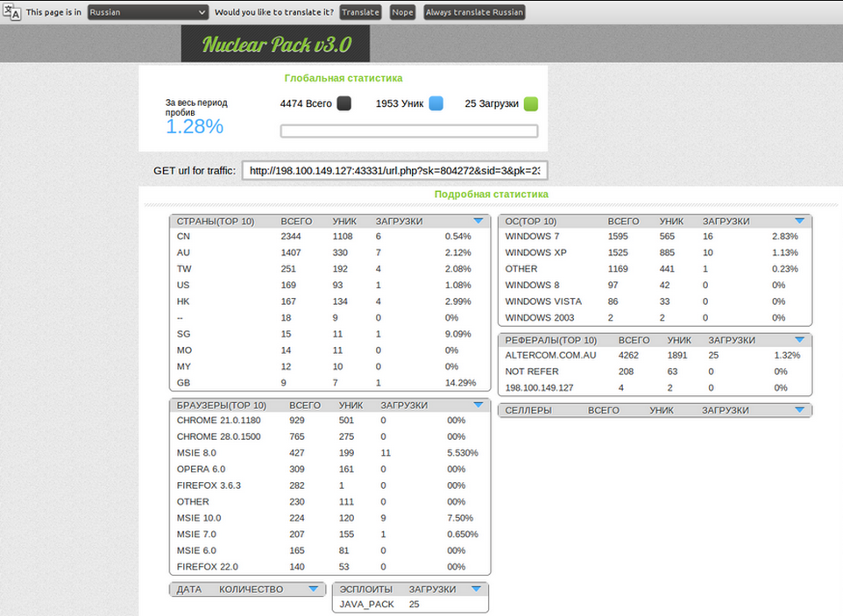This screenshot has width=843, height=616.
Task: Toggle the БРАУЗЕРЫ(TOP 10) panel arrow
Action: (478, 406)
